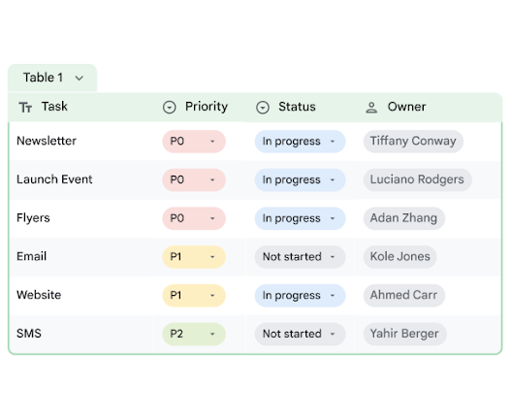
Task: Open the Website status In progress dropdown
Action: pos(300,296)
